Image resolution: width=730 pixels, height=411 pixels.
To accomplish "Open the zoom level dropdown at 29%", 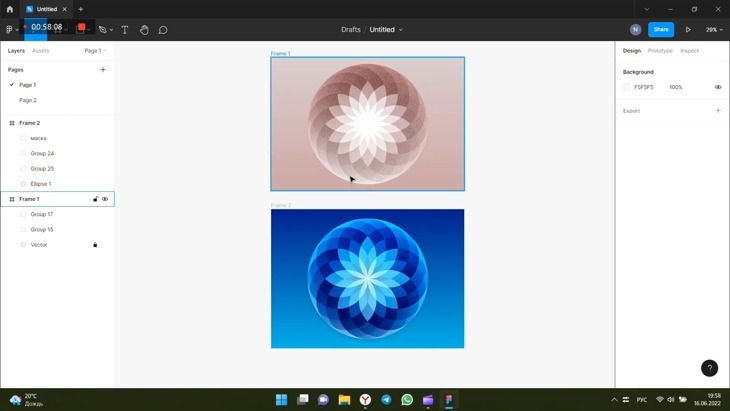I will (714, 30).
